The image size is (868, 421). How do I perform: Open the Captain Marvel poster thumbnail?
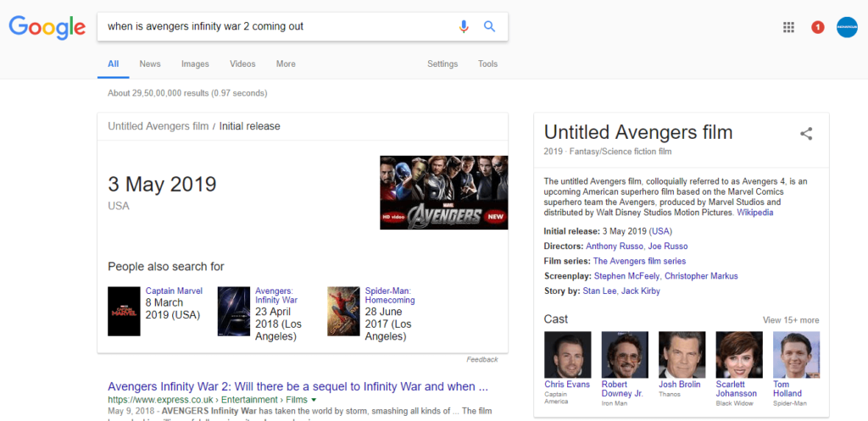[124, 311]
